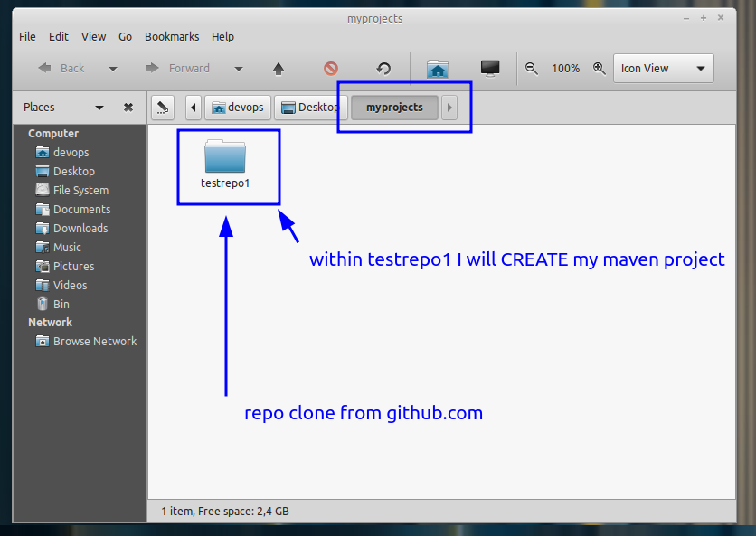
Task: Expand the Back history dropdown arrow
Action: (x=113, y=69)
